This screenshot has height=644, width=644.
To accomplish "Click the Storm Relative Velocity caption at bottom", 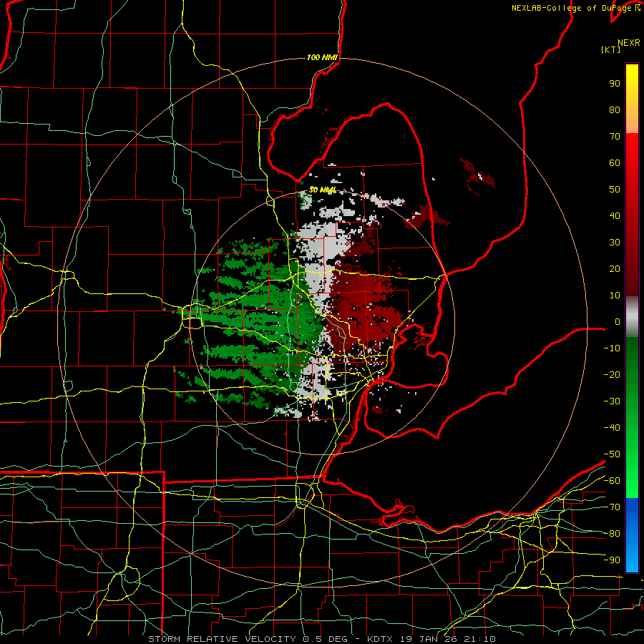I will click(321, 639).
